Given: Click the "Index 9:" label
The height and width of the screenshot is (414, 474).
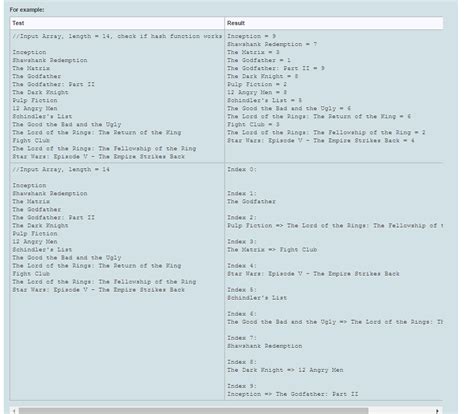Looking at the screenshot, I should [242, 386].
